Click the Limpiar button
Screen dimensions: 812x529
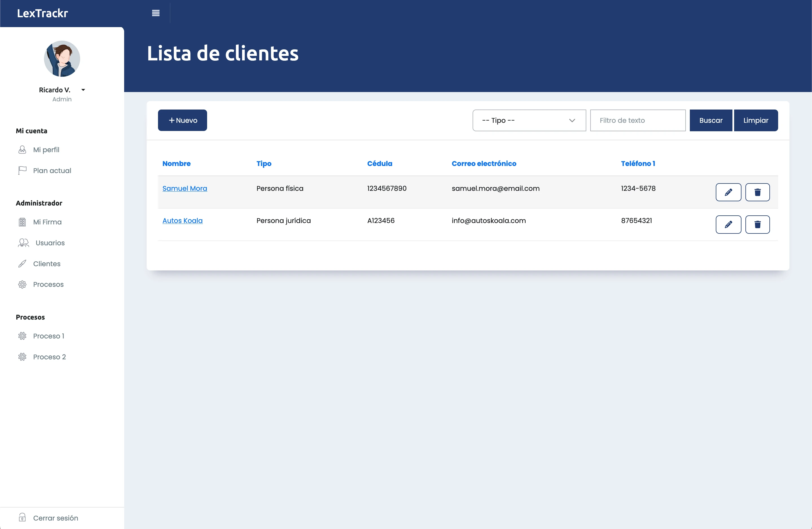pos(756,121)
